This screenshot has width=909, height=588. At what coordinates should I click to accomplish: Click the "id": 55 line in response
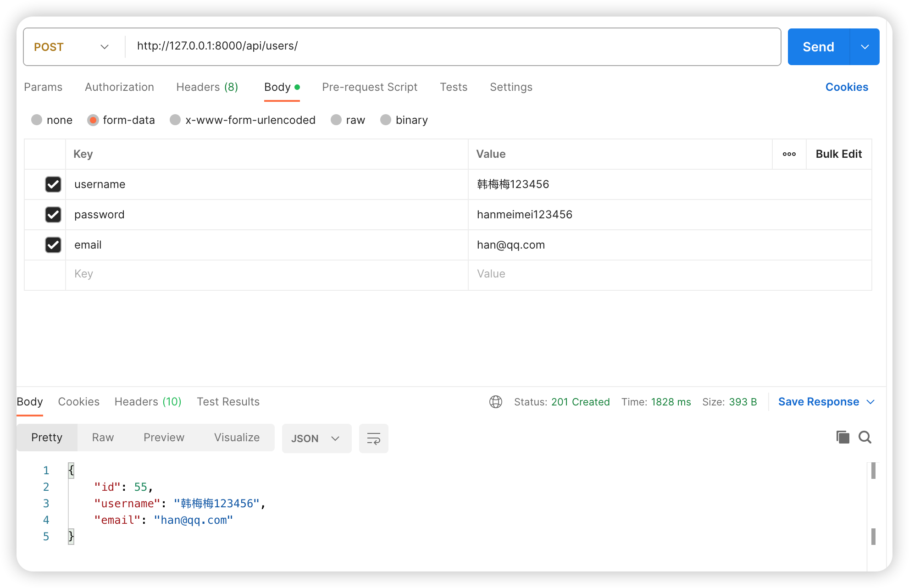tap(123, 487)
